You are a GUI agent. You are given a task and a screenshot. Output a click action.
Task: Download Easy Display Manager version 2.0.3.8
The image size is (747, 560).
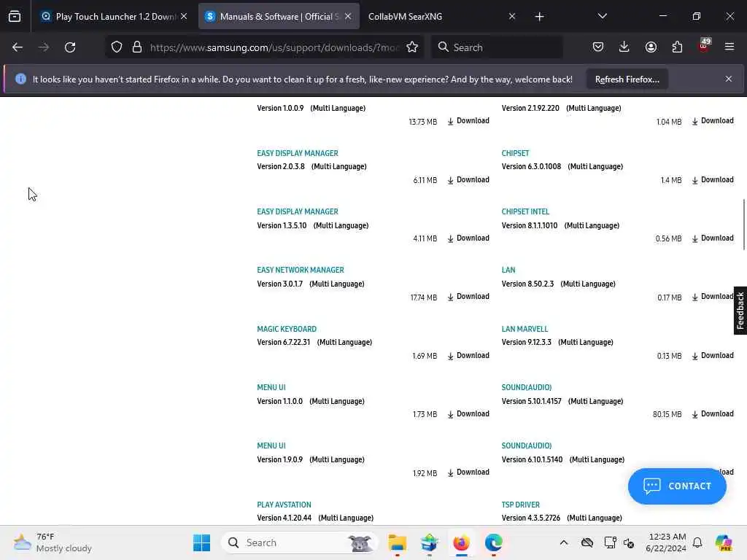click(x=468, y=180)
